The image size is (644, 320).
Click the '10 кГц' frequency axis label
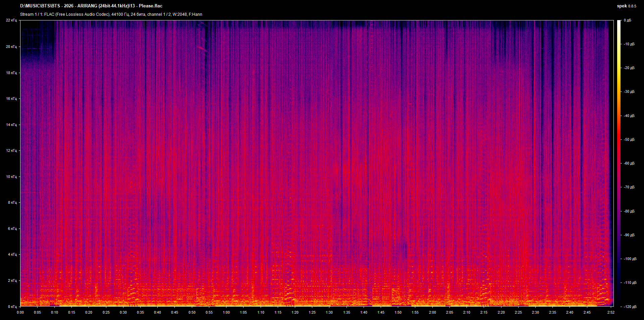tap(11, 176)
